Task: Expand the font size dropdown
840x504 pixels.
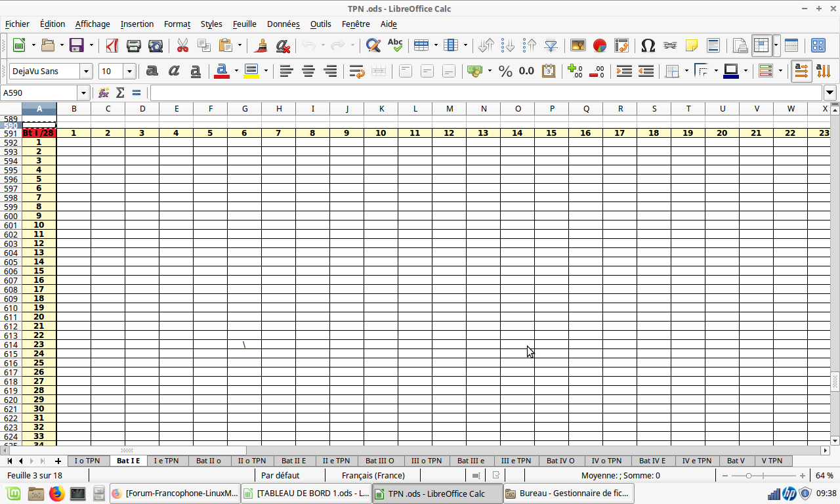Action: [129, 71]
